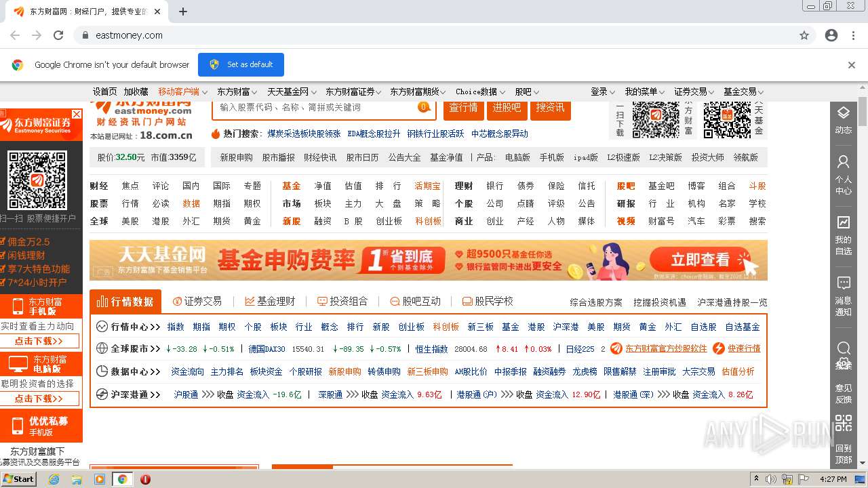This screenshot has height=488, width=868.
Task: Click 立即查看 on the fund banner
Action: [701, 260]
